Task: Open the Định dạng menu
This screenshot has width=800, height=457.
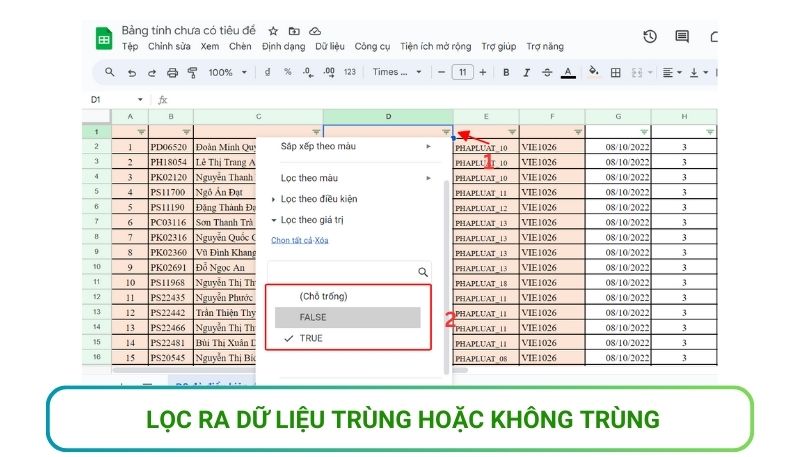Action: [284, 46]
